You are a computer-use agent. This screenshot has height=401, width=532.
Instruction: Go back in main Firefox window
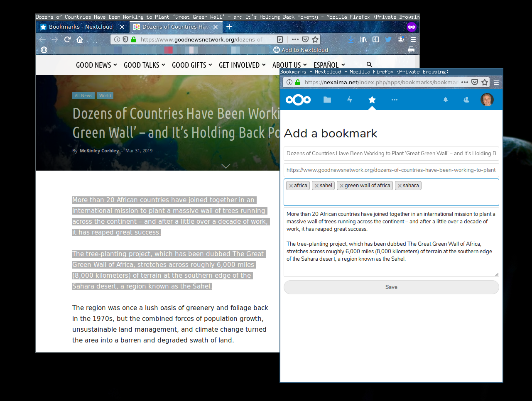pyautogui.click(x=42, y=39)
